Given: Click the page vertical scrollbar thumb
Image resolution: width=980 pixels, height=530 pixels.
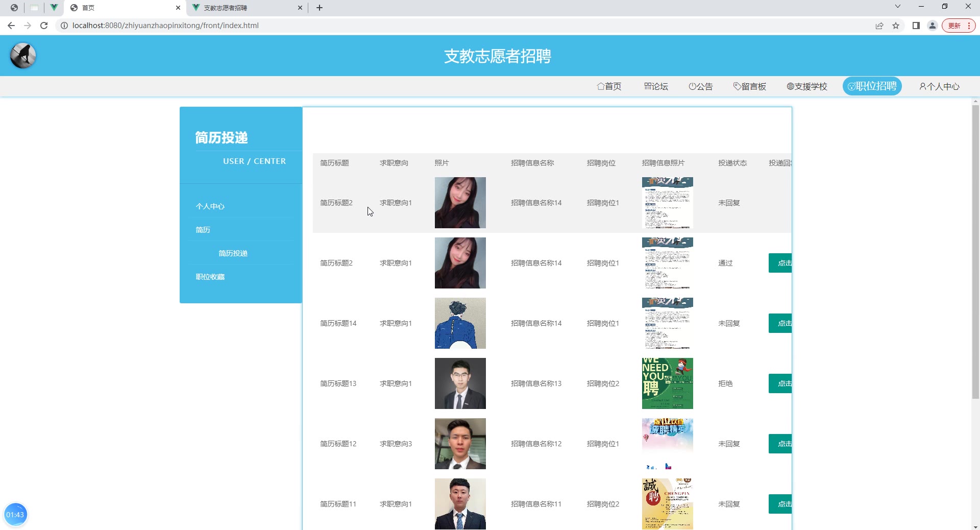Looking at the screenshot, I should [975, 250].
